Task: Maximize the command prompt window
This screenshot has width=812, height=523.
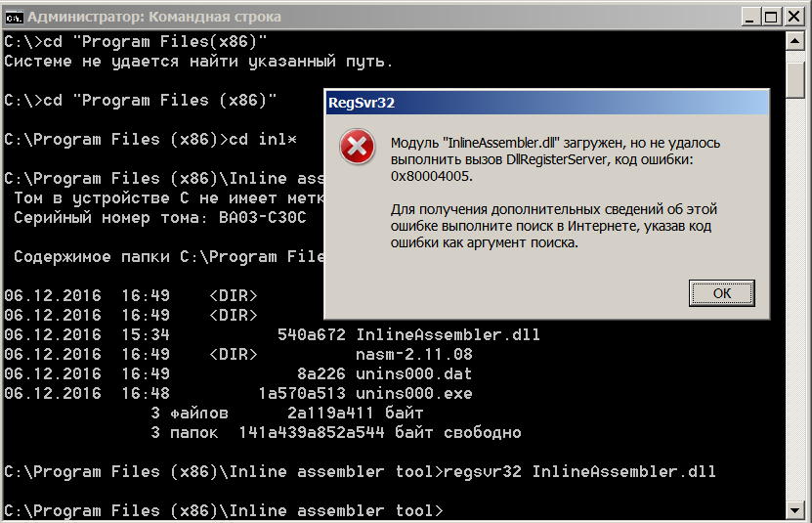Action: (x=769, y=17)
